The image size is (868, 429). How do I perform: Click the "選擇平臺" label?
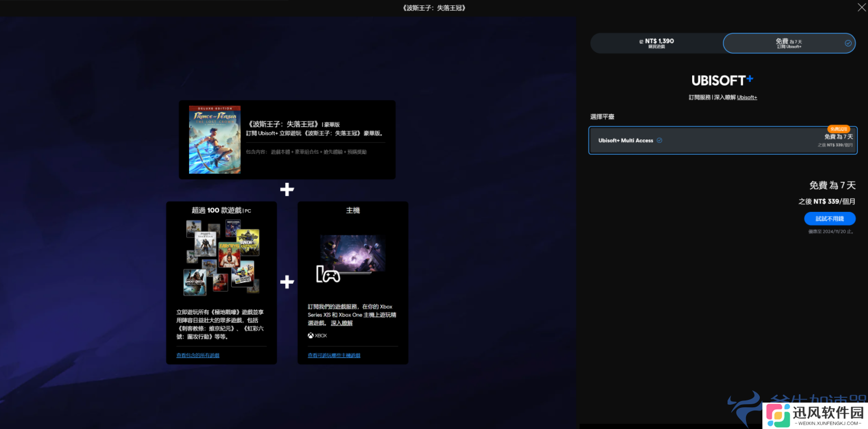tap(602, 117)
